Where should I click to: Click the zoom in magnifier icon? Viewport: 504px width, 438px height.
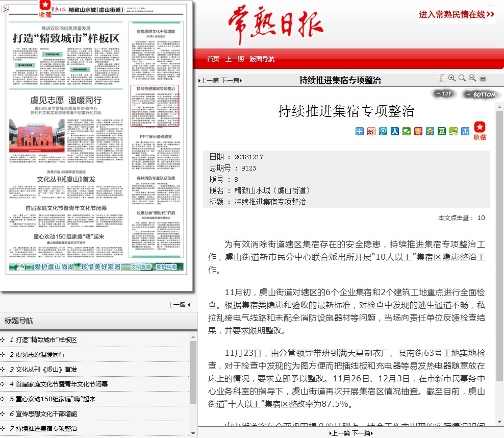coord(452,78)
